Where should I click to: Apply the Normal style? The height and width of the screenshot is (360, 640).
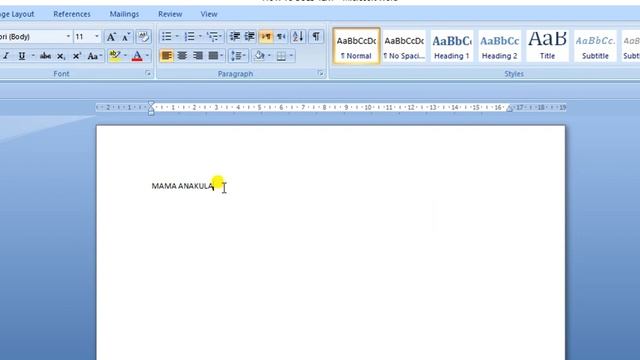tap(356, 46)
